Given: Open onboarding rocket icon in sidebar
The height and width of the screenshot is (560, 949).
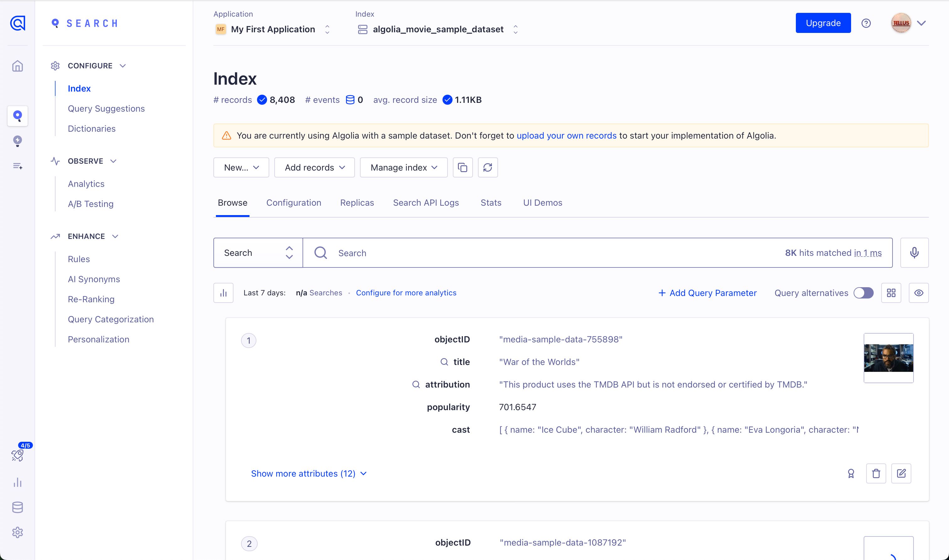Looking at the screenshot, I should (17, 455).
